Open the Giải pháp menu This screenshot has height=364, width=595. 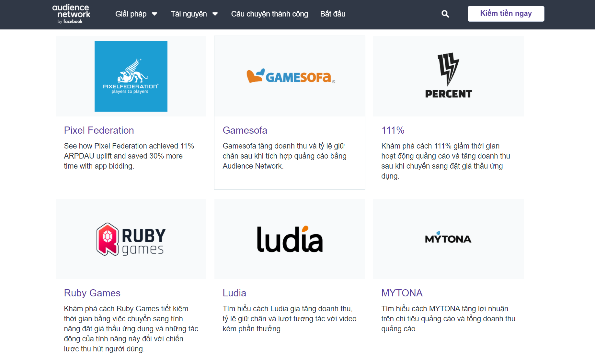click(x=131, y=14)
